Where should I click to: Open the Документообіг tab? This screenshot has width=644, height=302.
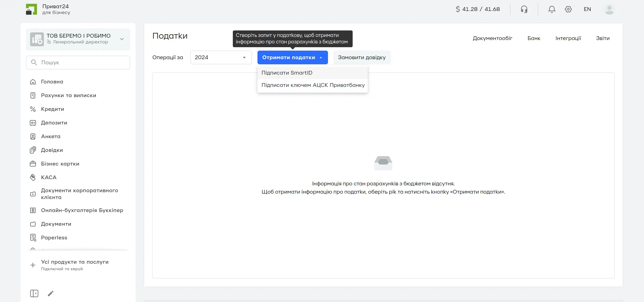(492, 38)
